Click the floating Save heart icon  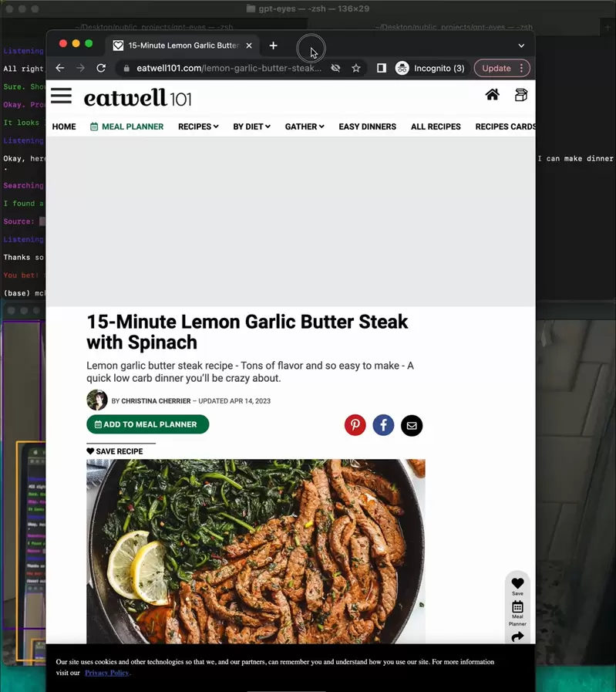[x=517, y=583]
